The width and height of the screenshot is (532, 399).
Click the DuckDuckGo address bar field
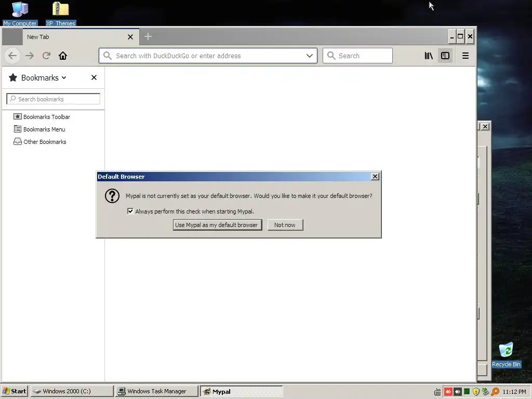208,56
